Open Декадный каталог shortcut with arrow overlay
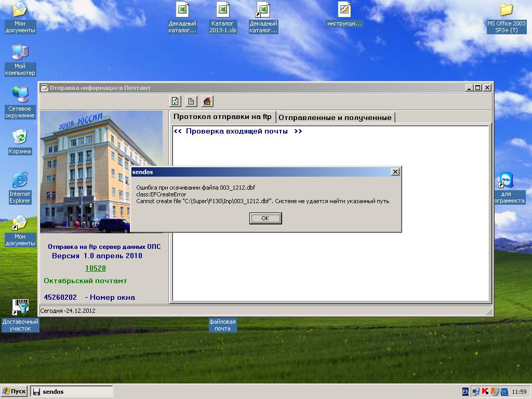The width and height of the screenshot is (532, 399). 263,18
